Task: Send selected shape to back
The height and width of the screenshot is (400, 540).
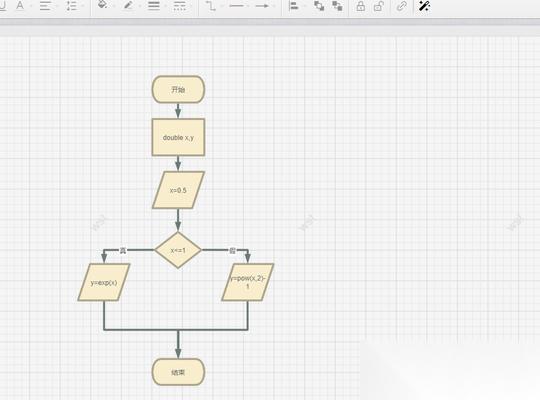Action: click(337, 6)
